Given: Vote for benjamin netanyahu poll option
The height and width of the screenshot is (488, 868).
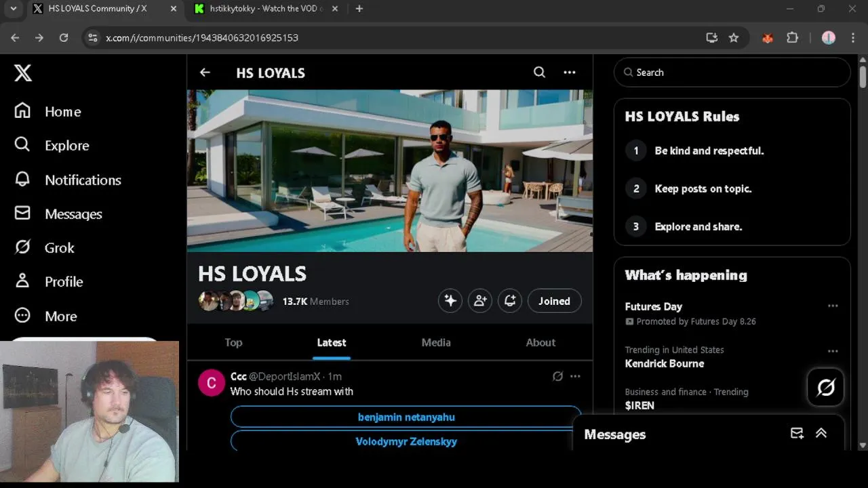Looking at the screenshot, I should (406, 417).
